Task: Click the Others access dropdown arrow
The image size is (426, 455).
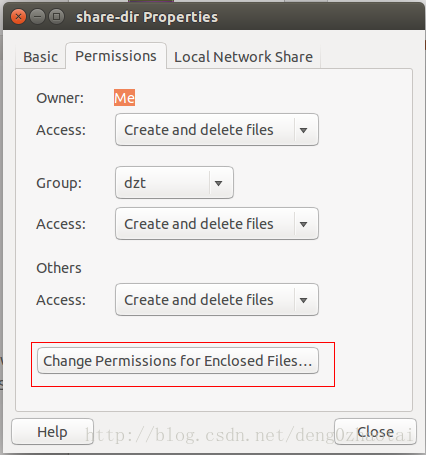Action: (x=303, y=300)
